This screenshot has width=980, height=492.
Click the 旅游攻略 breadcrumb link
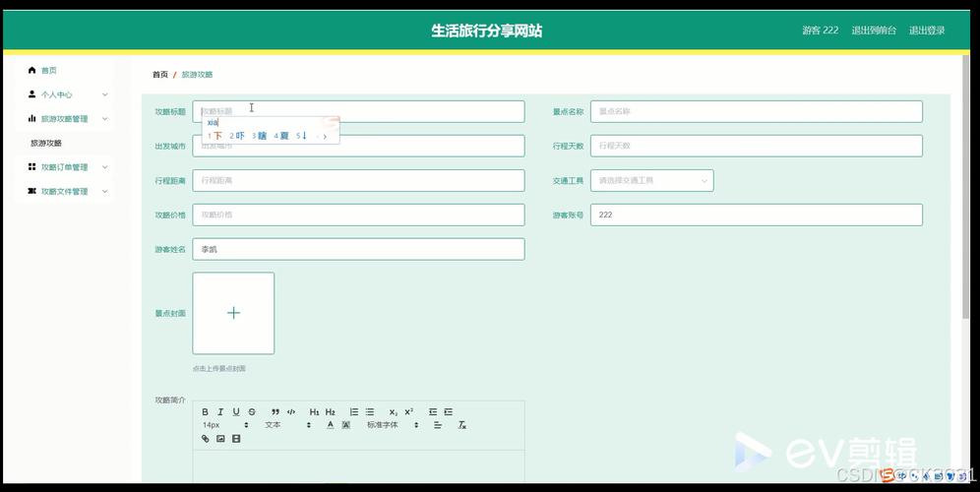(x=198, y=75)
